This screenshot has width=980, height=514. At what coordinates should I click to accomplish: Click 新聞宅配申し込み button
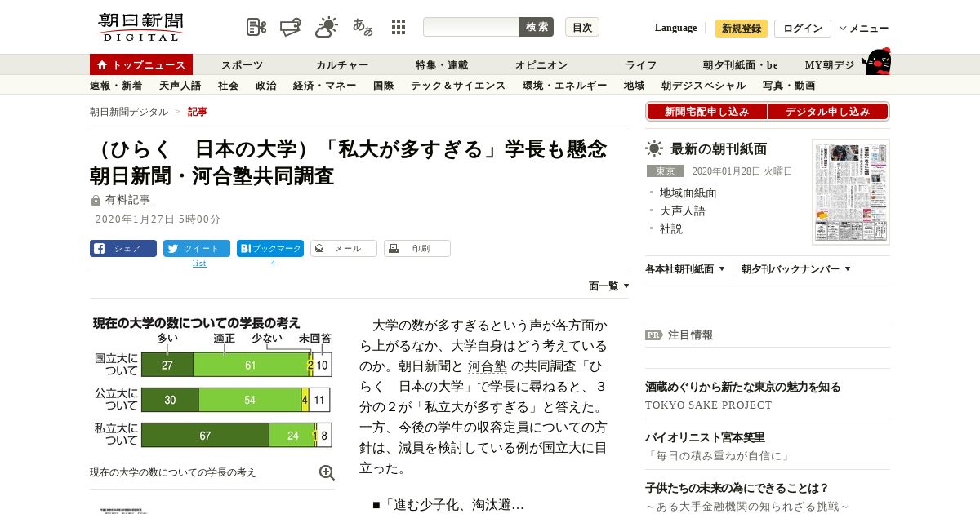point(706,112)
